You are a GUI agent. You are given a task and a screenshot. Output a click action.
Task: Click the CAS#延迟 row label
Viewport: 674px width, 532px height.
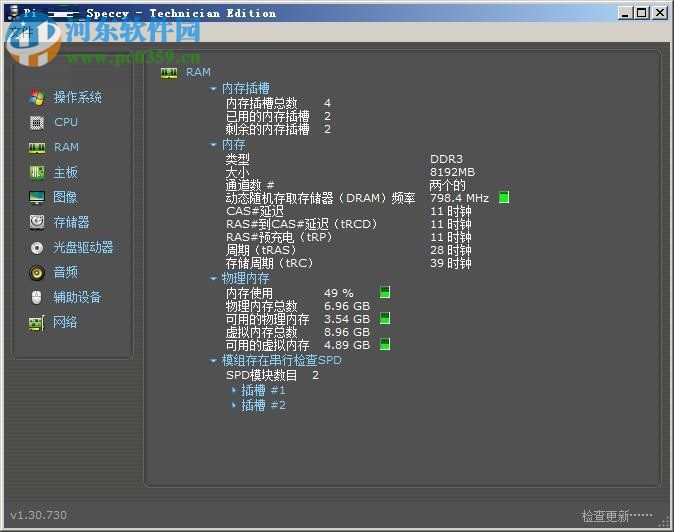[x=255, y=211]
